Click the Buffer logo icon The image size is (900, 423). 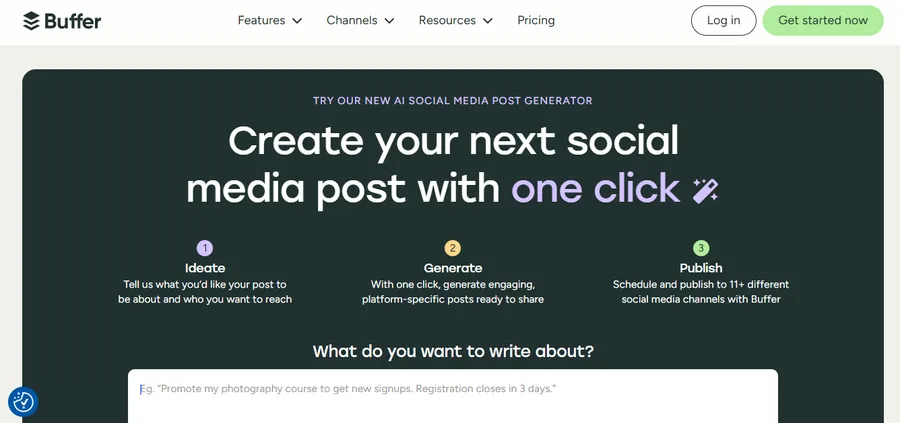31,21
